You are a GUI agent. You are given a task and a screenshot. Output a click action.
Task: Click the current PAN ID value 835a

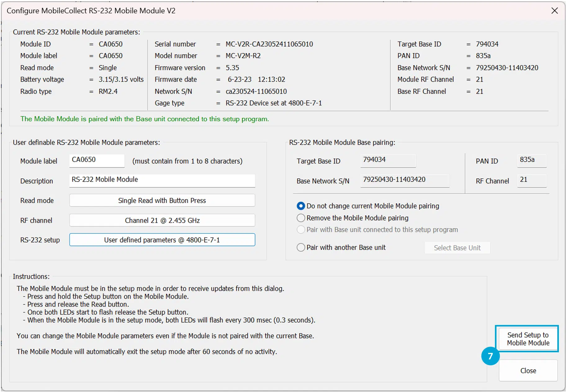pos(483,56)
